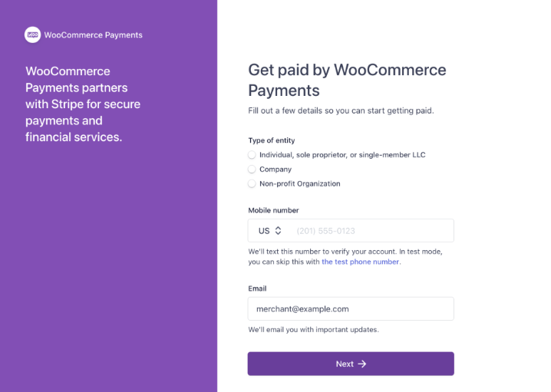Click the up-down chevron beside US
Viewport: 551px width, 392px height.
(278, 230)
